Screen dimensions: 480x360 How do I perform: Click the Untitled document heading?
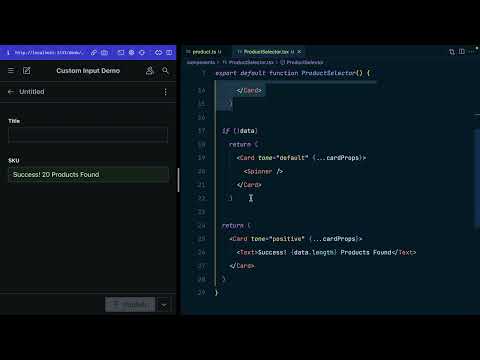point(32,92)
